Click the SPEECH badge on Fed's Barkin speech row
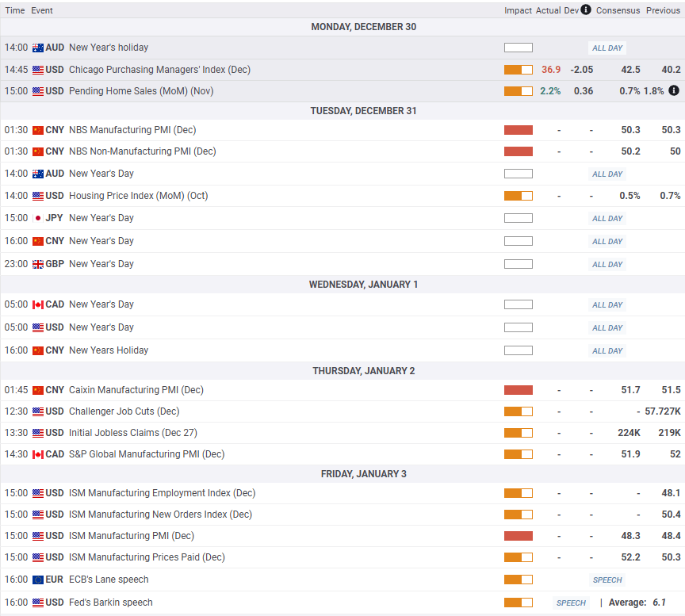685x616 pixels. tap(571, 603)
